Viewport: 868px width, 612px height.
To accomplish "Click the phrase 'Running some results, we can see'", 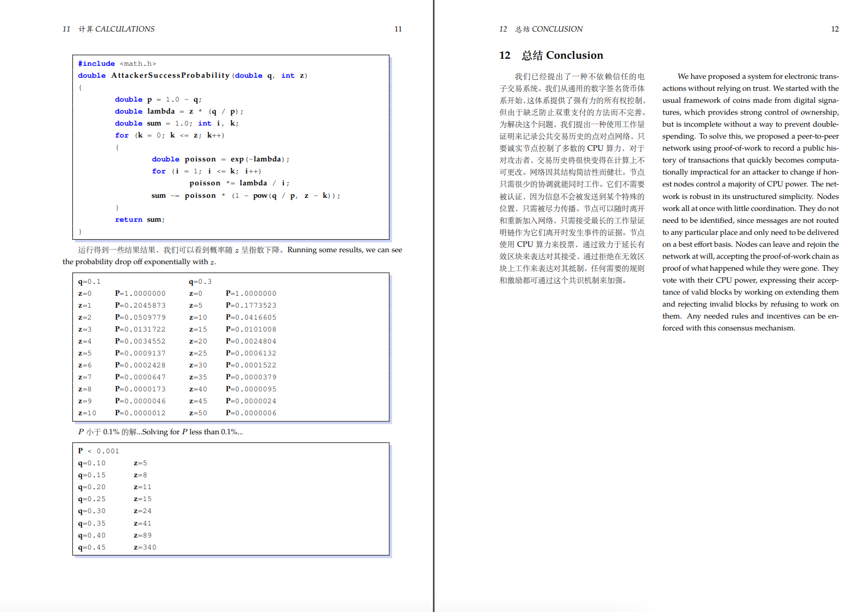I will click(x=345, y=250).
